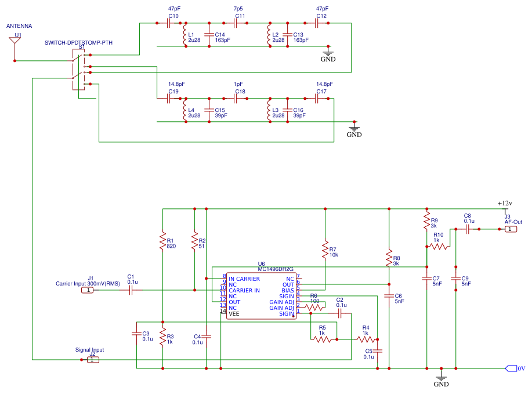Click the 'Signal Input' label
532x394 pixels.
(89, 350)
